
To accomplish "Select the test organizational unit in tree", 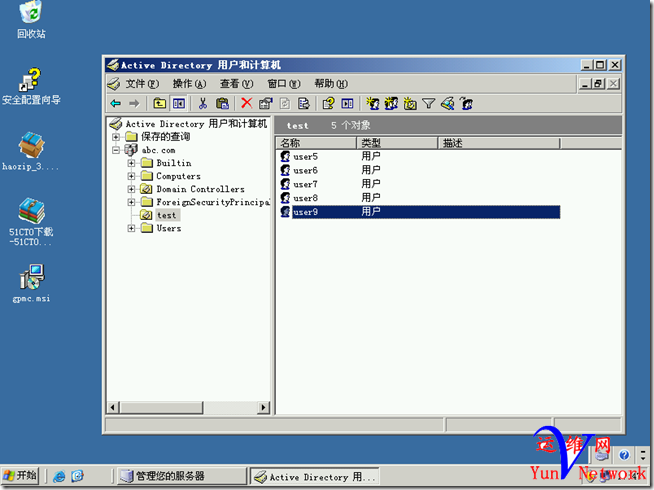I will point(166,215).
